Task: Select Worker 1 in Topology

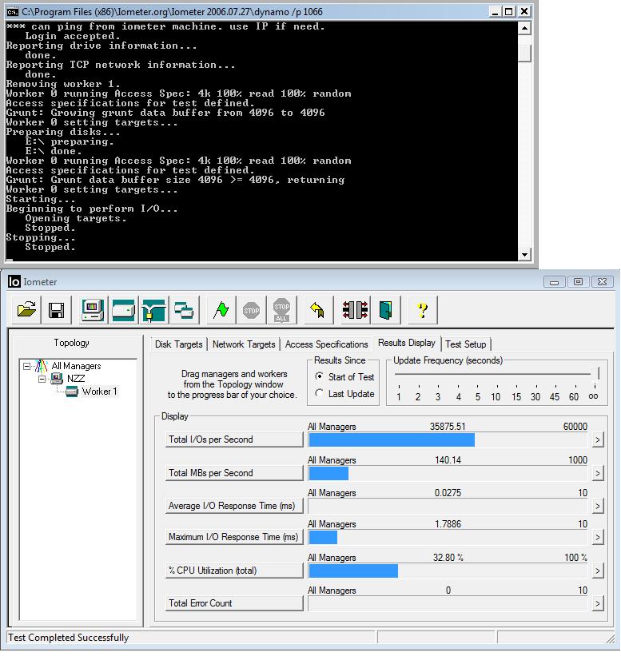Action: coord(99,392)
